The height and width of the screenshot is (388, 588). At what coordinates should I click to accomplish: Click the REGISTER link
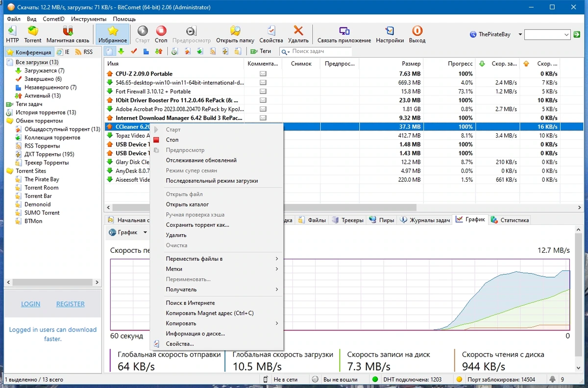71,304
